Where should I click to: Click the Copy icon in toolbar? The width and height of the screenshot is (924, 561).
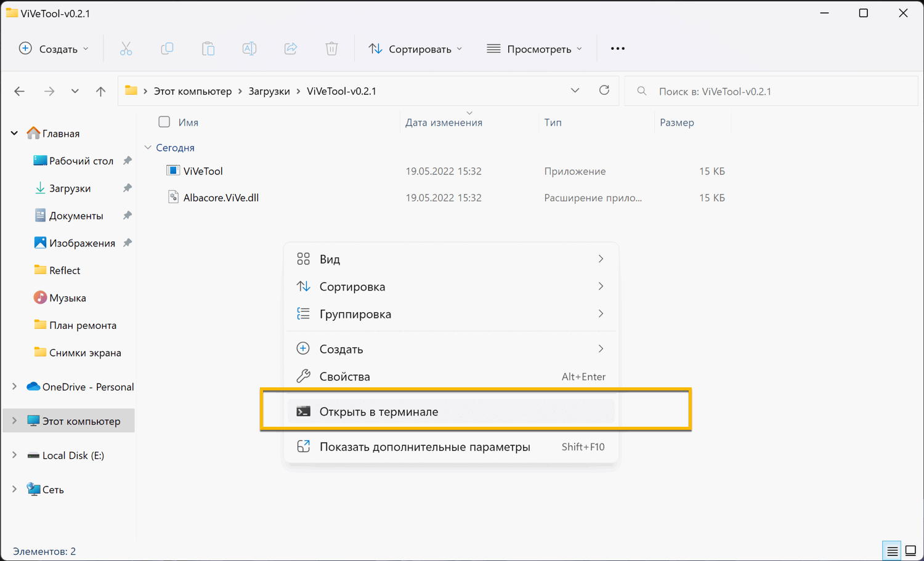coord(167,49)
